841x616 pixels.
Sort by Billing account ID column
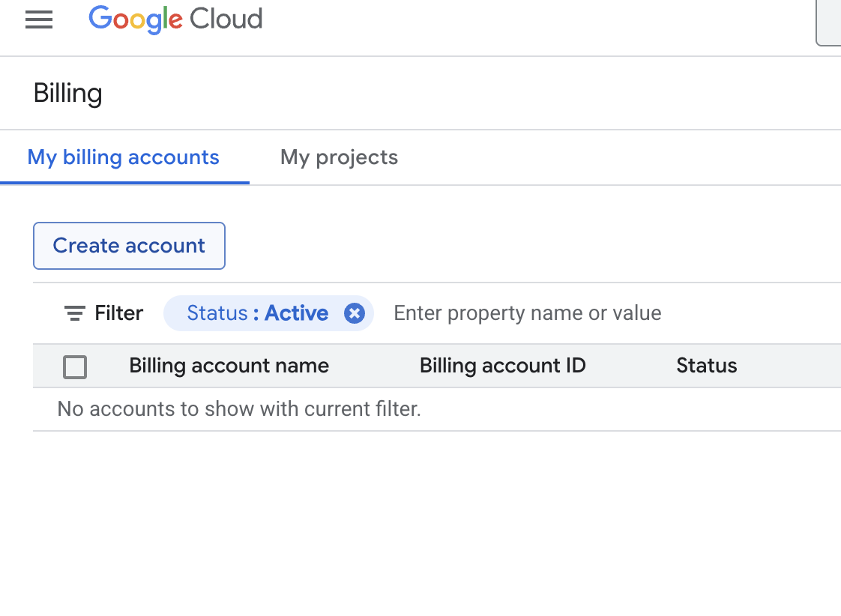tap(502, 366)
